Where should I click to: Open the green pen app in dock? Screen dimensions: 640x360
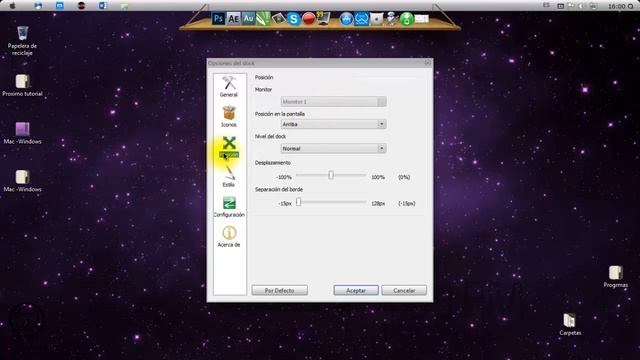click(x=263, y=19)
